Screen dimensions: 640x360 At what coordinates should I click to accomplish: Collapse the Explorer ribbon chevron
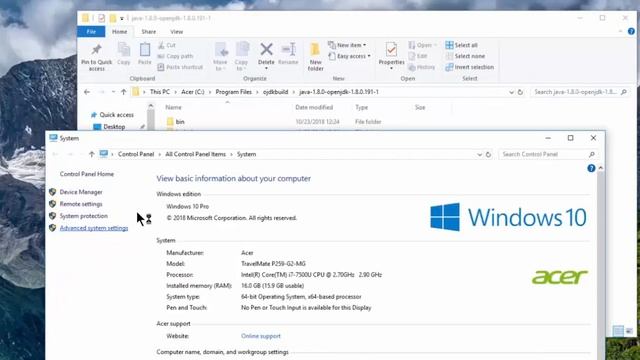pyautogui.click(x=620, y=31)
